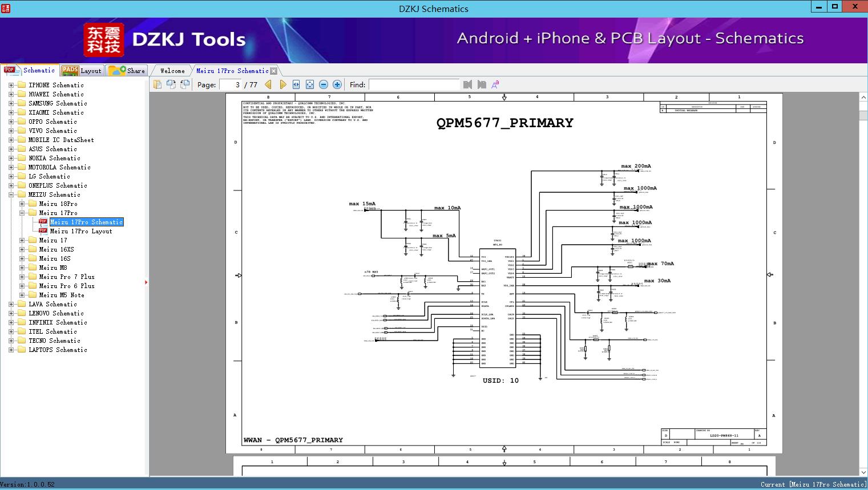This screenshot has width=868, height=490.
Task: Expand the LENOVO Schematic tree node
Action: (x=11, y=313)
